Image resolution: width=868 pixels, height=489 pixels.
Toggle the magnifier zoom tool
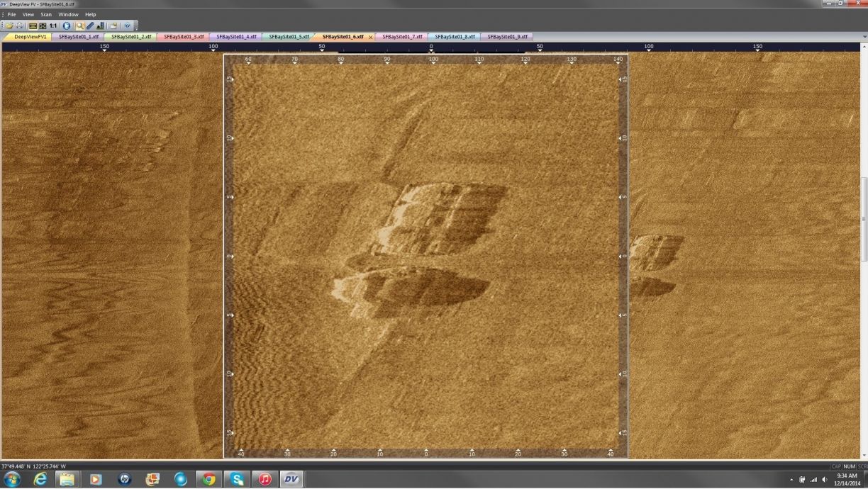click(x=80, y=26)
